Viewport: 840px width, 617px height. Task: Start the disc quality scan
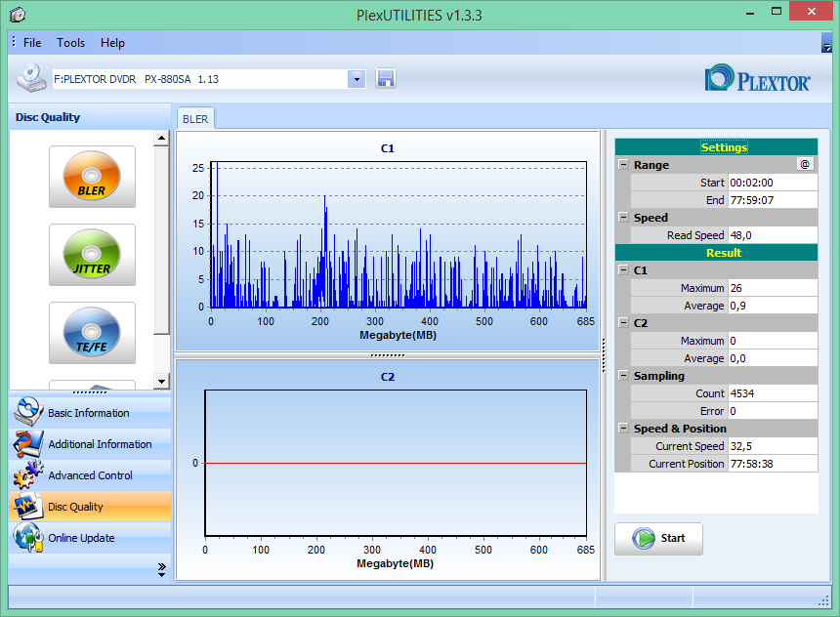tap(658, 538)
